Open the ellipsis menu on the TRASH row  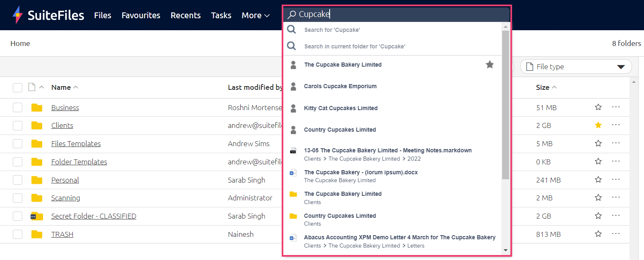click(x=616, y=234)
